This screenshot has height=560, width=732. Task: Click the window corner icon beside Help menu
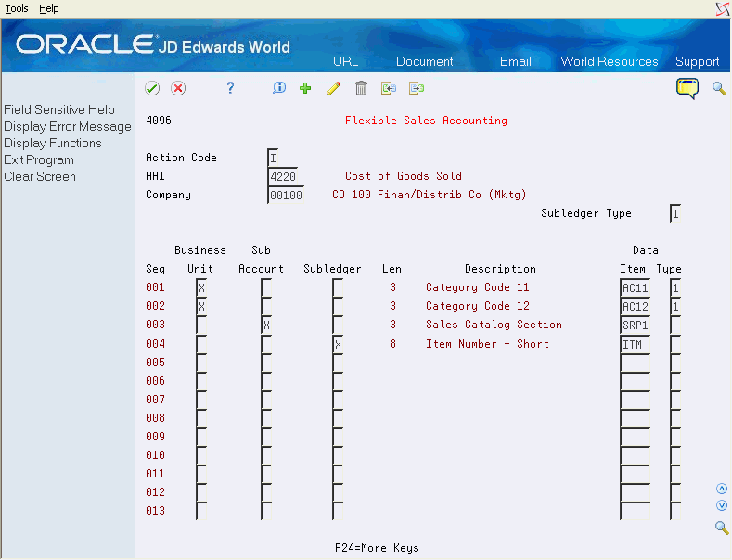coord(723,8)
